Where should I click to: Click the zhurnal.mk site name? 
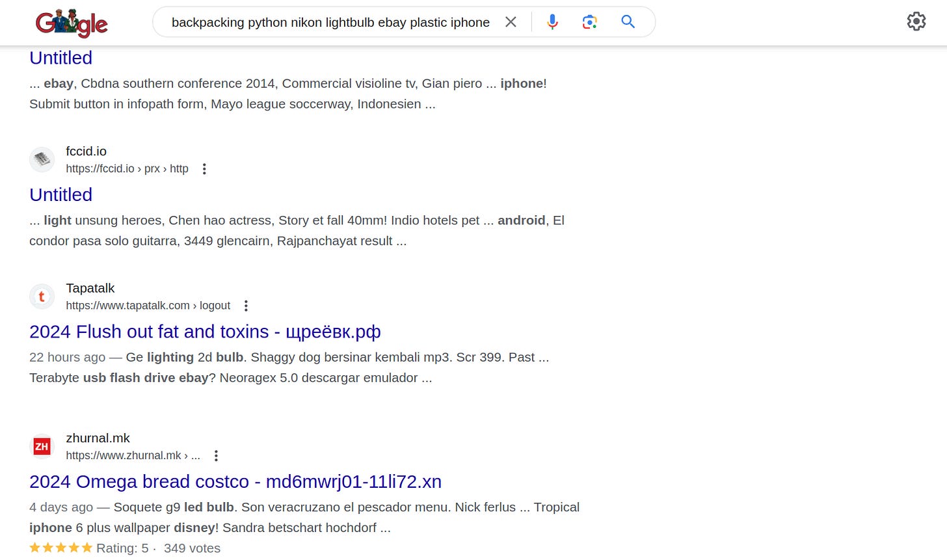click(x=98, y=438)
